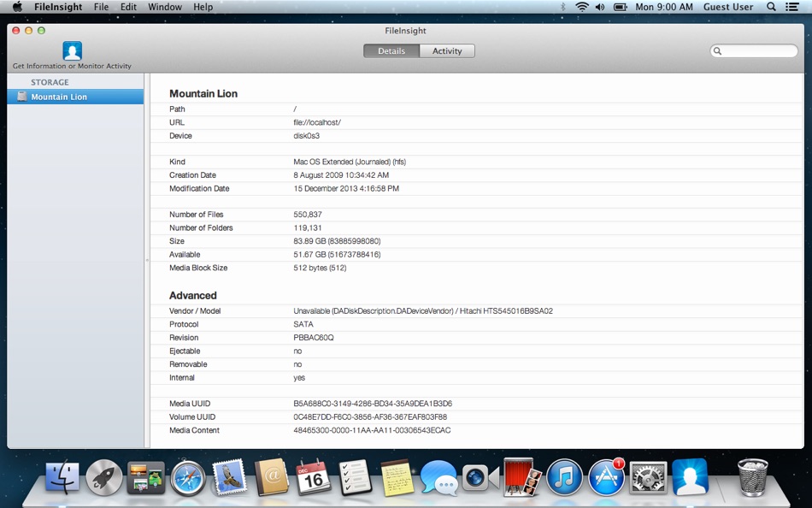Open Reminders checklist icon in Dock
Image resolution: width=812 pixels, height=508 pixels.
coord(356,477)
